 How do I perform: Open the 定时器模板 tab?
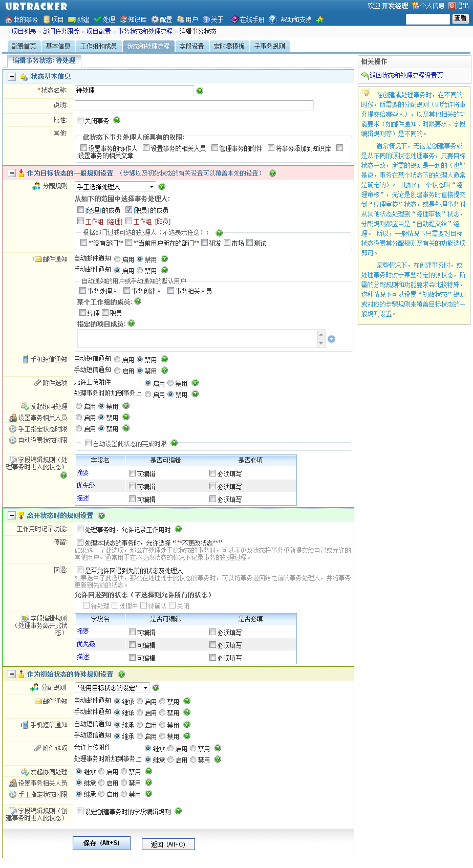(x=229, y=46)
